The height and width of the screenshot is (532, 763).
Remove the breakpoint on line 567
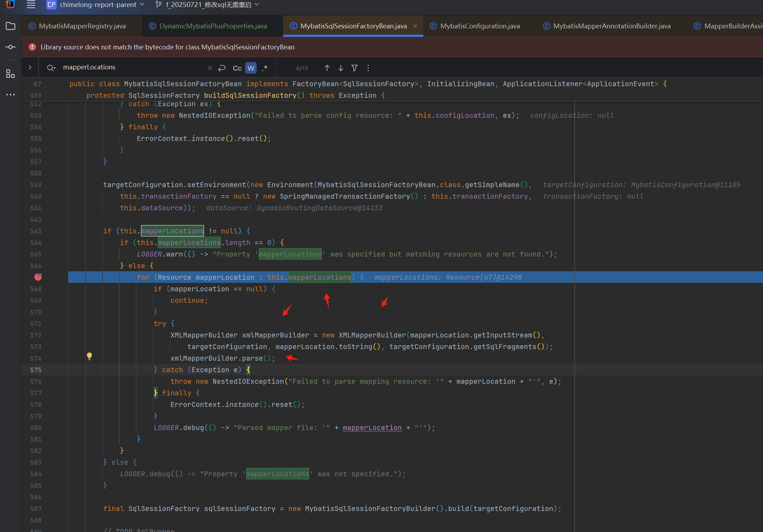tap(38, 277)
